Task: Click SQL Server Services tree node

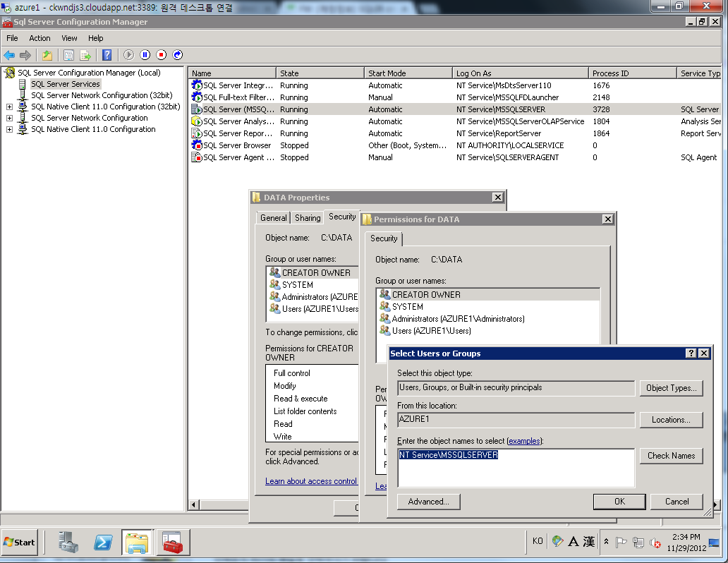Action: (66, 84)
